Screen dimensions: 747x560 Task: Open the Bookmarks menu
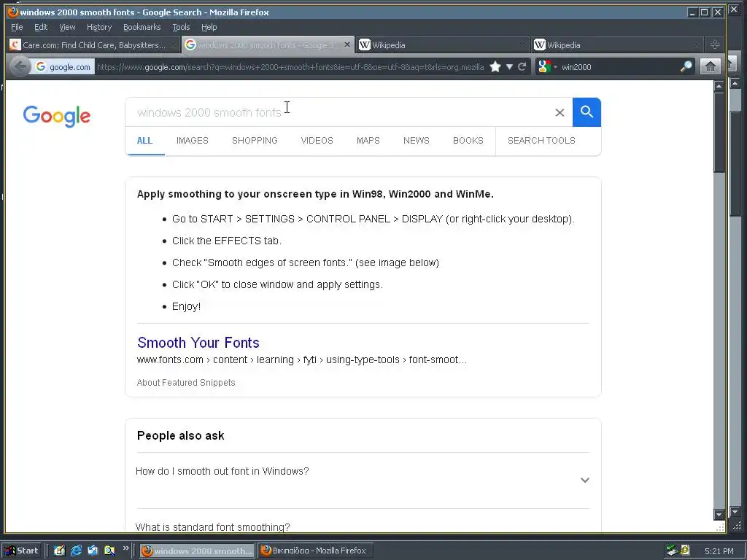[142, 27]
